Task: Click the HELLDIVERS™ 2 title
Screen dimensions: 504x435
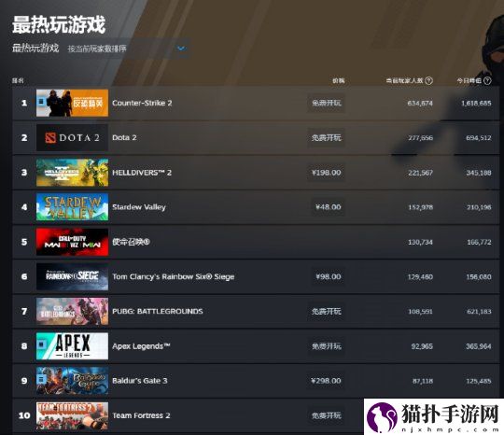Action: click(142, 173)
